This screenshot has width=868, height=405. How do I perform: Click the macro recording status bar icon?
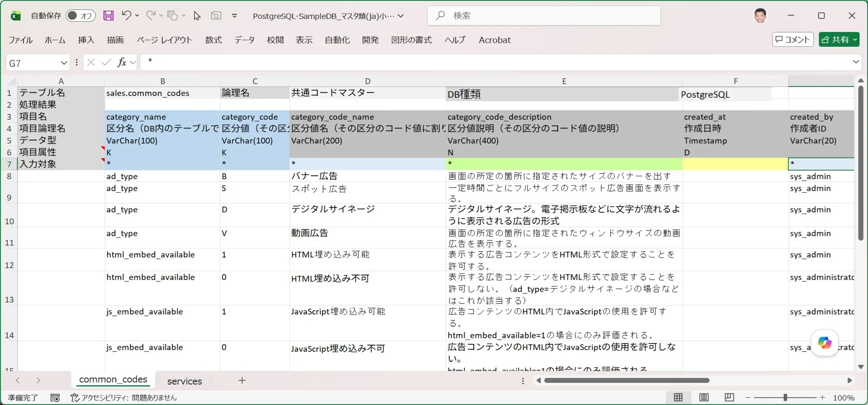pyautogui.click(x=55, y=398)
